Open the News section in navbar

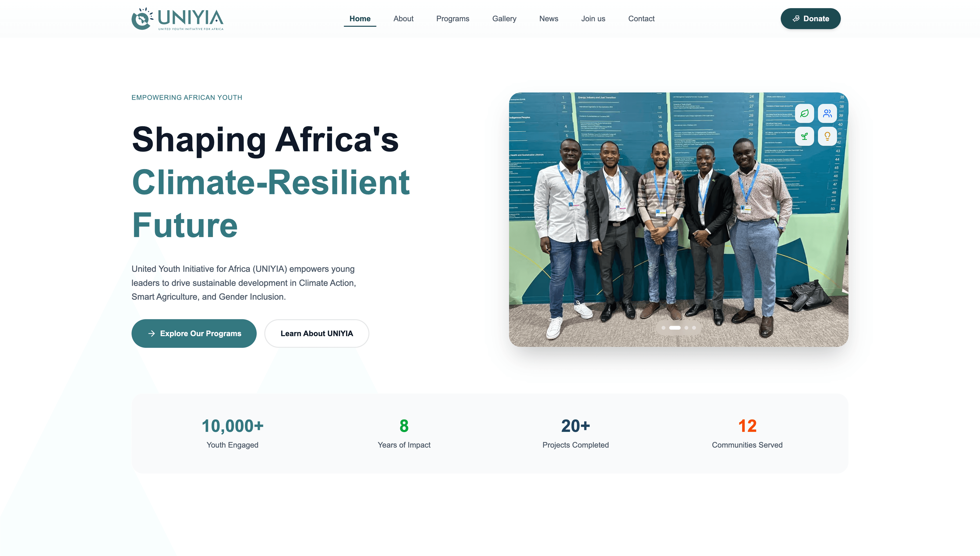pyautogui.click(x=549, y=19)
